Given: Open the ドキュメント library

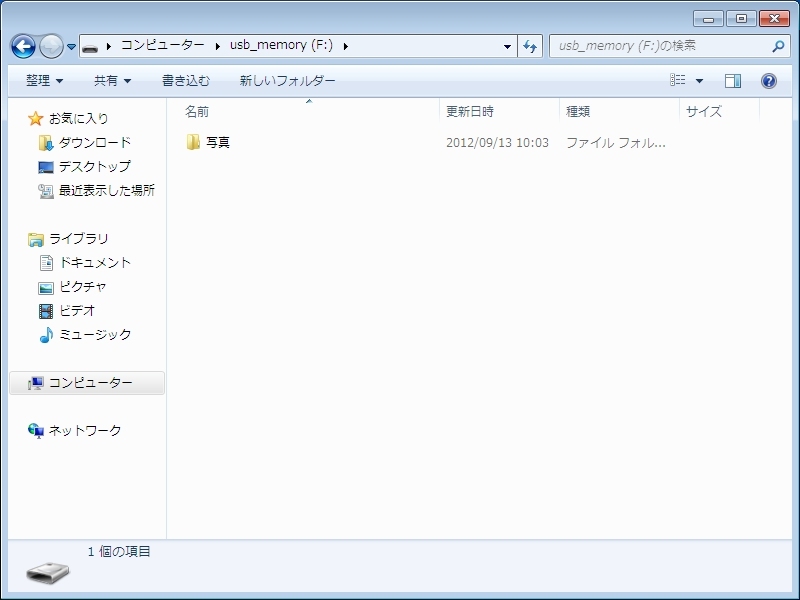Looking at the screenshot, I should (95, 262).
